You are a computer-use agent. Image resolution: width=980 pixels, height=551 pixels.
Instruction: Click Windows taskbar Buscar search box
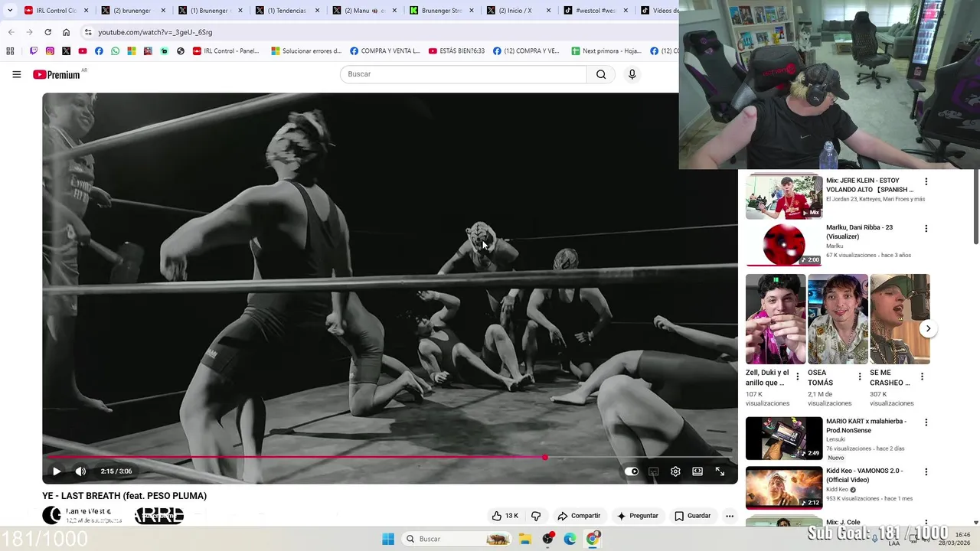point(457,539)
